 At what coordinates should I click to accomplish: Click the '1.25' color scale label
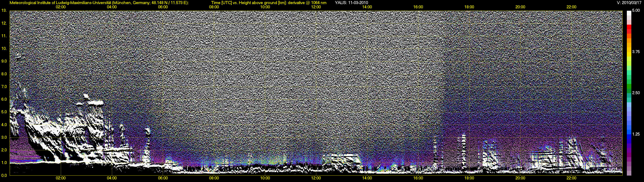coord(636,134)
